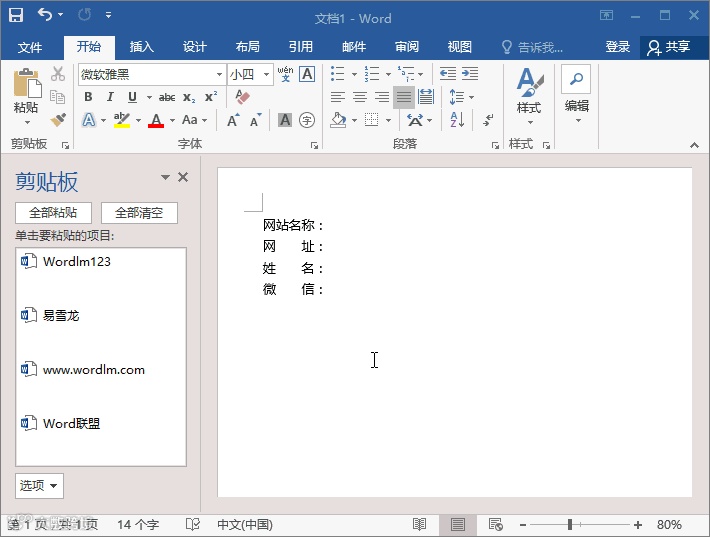Apply strikethrough (abc) formatting

coord(167,97)
